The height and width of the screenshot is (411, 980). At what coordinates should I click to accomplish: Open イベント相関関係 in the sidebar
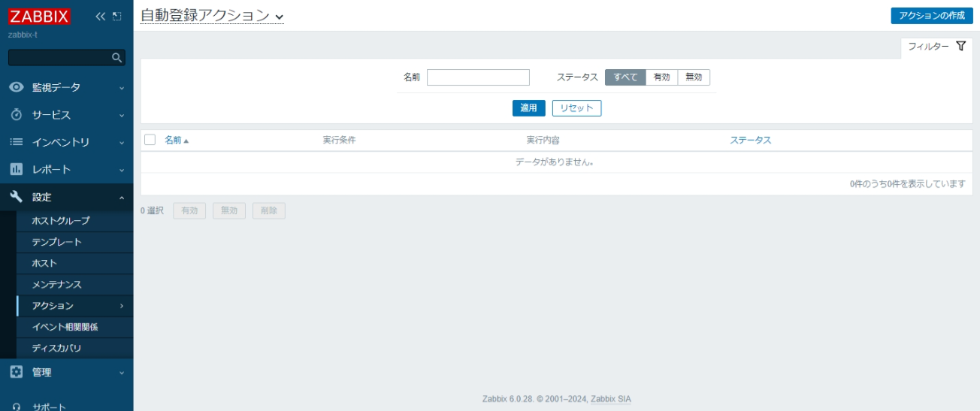74,327
